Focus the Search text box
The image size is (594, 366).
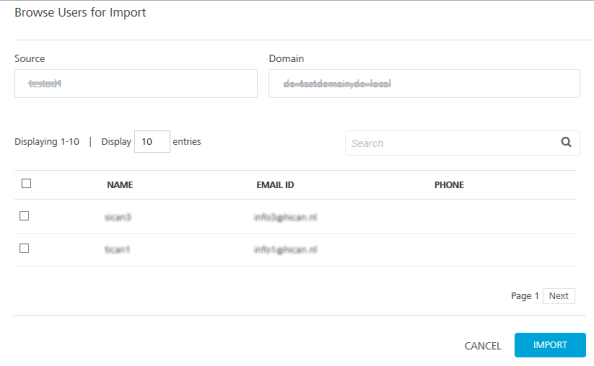coord(453,143)
